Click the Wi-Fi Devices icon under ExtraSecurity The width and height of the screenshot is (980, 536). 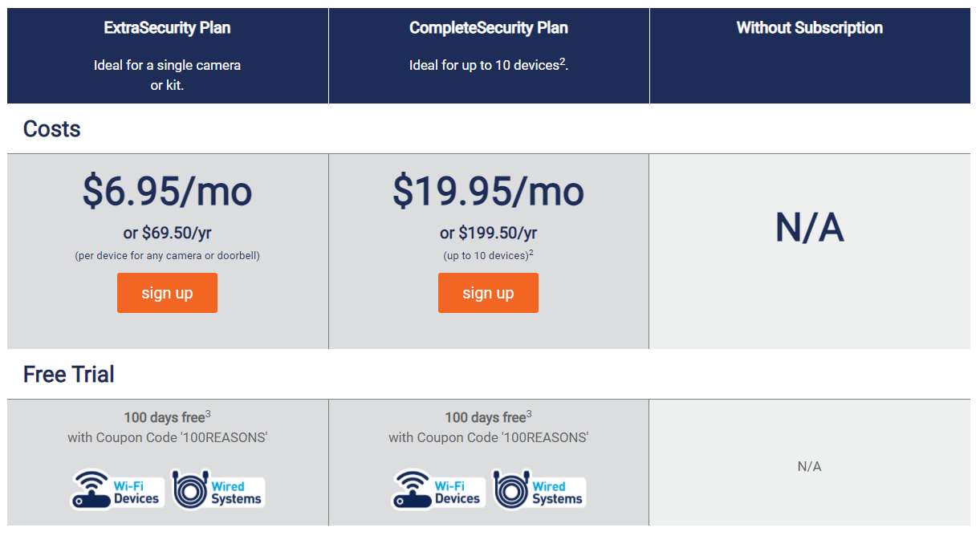coord(118,489)
